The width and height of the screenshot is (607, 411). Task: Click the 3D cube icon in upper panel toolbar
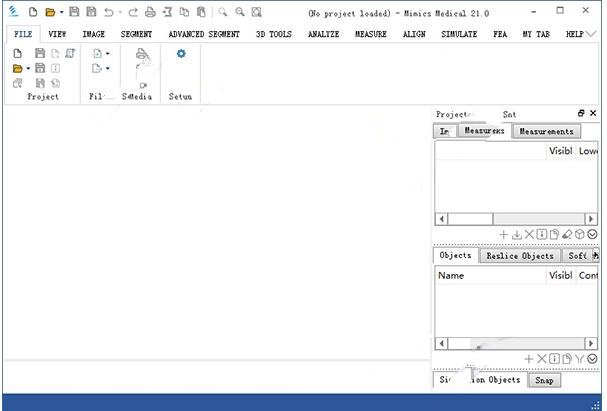point(579,234)
